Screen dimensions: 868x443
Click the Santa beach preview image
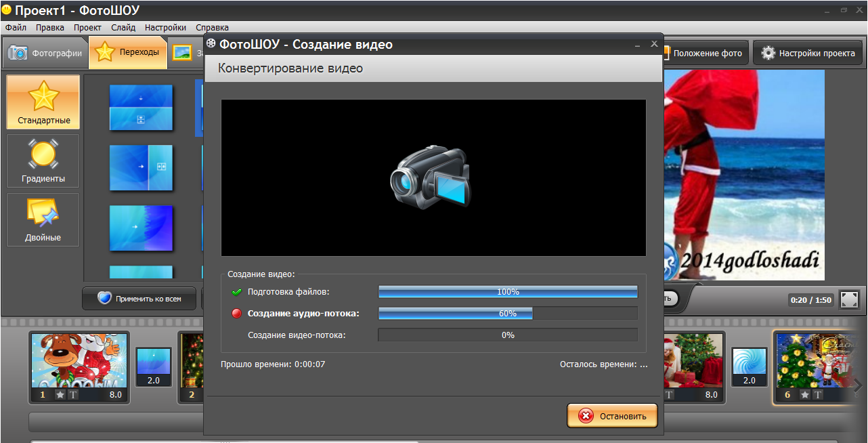click(745, 175)
